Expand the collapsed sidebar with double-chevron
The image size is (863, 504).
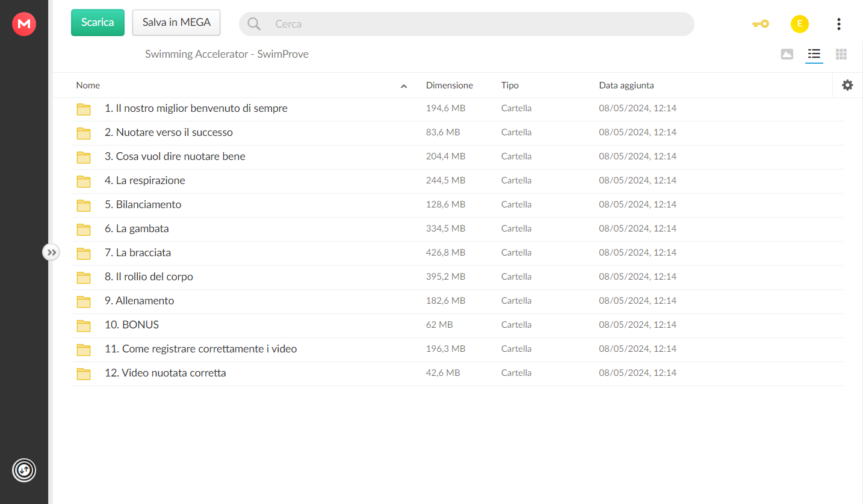pyautogui.click(x=52, y=252)
